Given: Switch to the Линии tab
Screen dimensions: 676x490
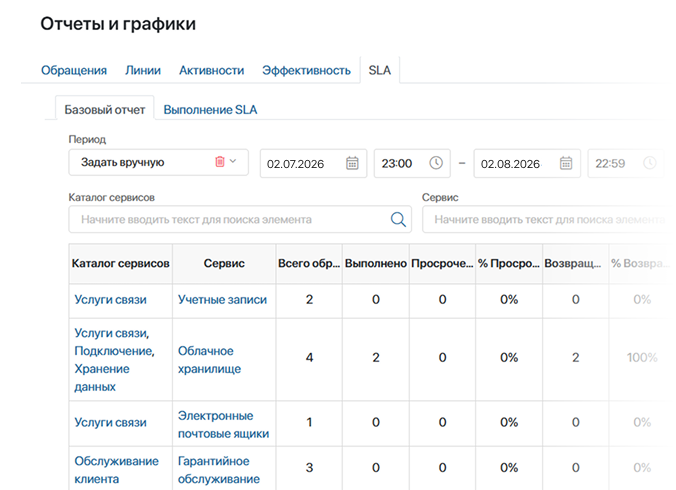Looking at the screenshot, I should tap(143, 70).
